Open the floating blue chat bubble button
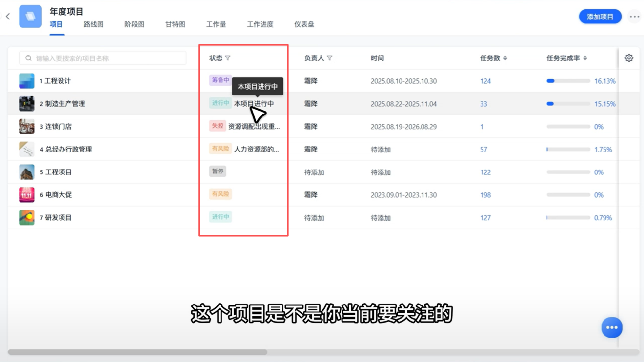The height and width of the screenshot is (362, 644). click(612, 327)
